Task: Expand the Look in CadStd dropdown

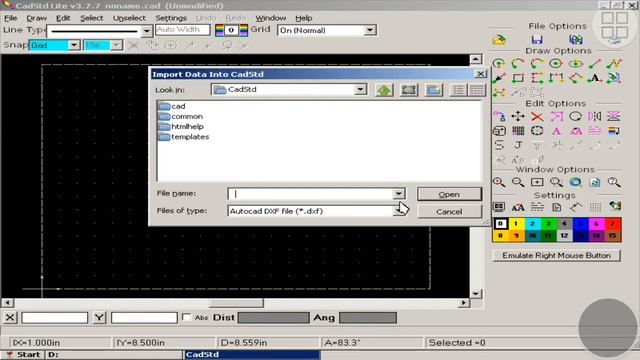Action: click(360, 89)
